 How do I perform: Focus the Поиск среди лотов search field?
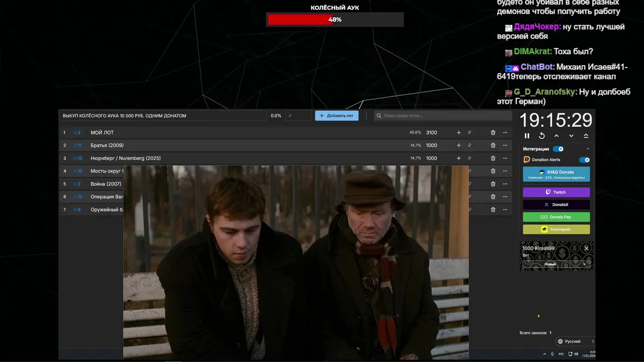coord(443,116)
